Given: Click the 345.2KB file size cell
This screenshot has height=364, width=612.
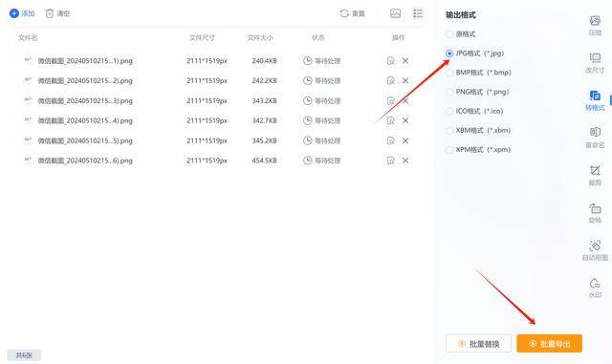Looking at the screenshot, I should click(x=264, y=140).
